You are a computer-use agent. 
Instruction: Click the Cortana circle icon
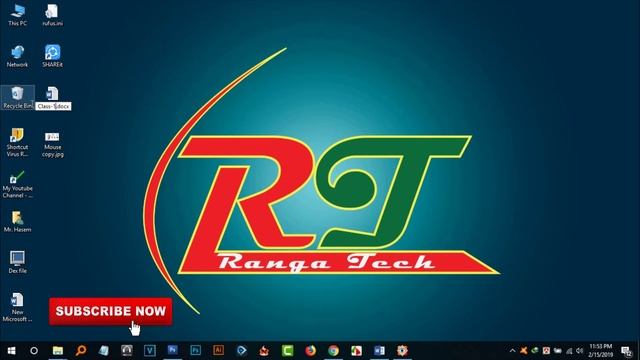[34, 351]
